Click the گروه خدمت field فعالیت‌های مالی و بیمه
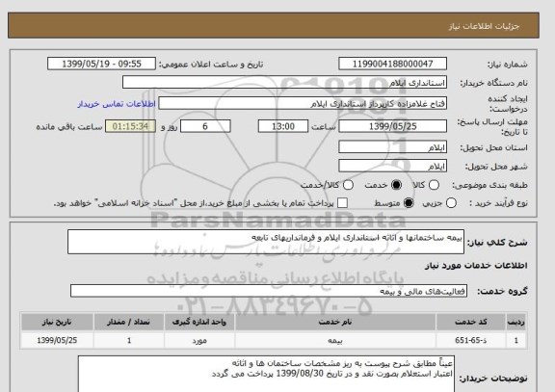Screen dimensions: 555x392 coord(269,291)
